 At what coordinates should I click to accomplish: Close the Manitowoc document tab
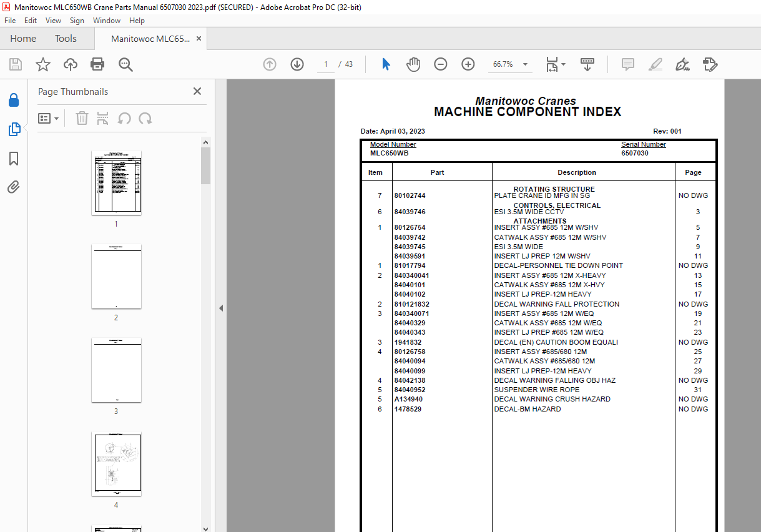[x=199, y=39]
